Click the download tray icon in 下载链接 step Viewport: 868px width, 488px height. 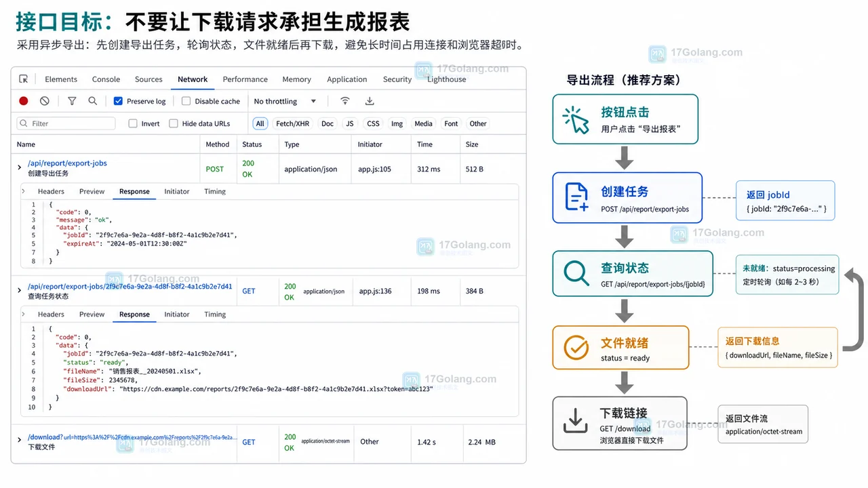pos(576,422)
